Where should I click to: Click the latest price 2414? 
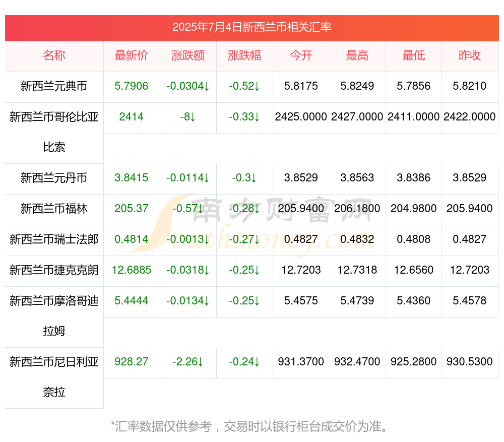click(132, 116)
